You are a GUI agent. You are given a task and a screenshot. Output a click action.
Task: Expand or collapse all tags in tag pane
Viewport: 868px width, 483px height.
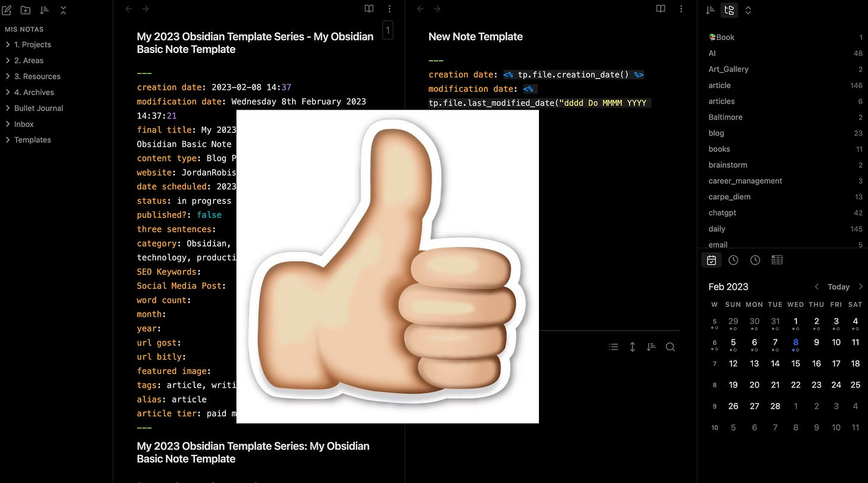click(748, 10)
